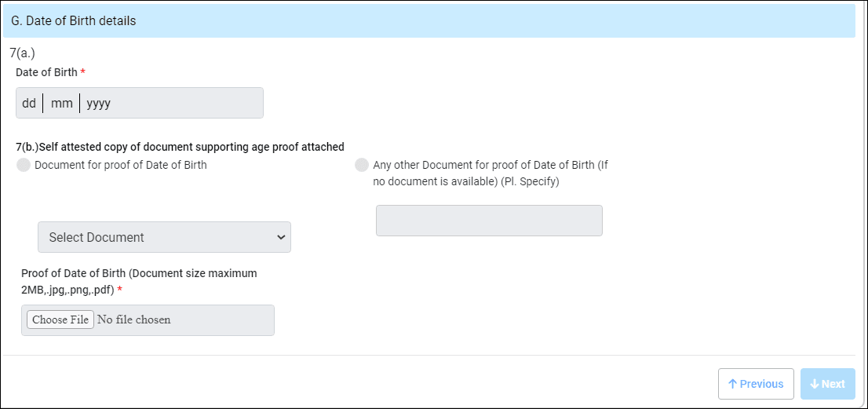Click the dd day field

click(x=29, y=103)
